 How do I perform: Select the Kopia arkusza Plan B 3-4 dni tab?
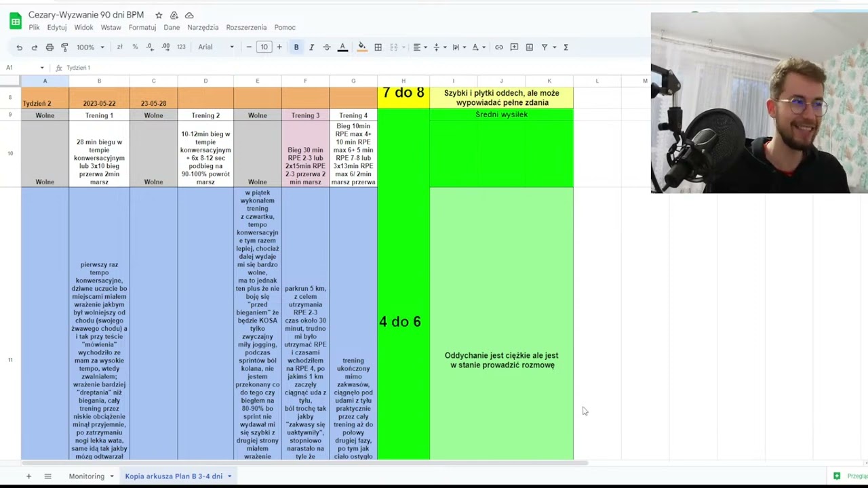[174, 476]
